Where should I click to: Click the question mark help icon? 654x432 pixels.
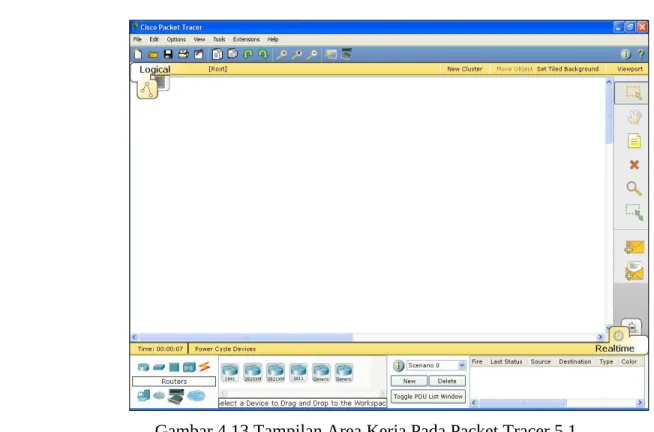tap(641, 54)
